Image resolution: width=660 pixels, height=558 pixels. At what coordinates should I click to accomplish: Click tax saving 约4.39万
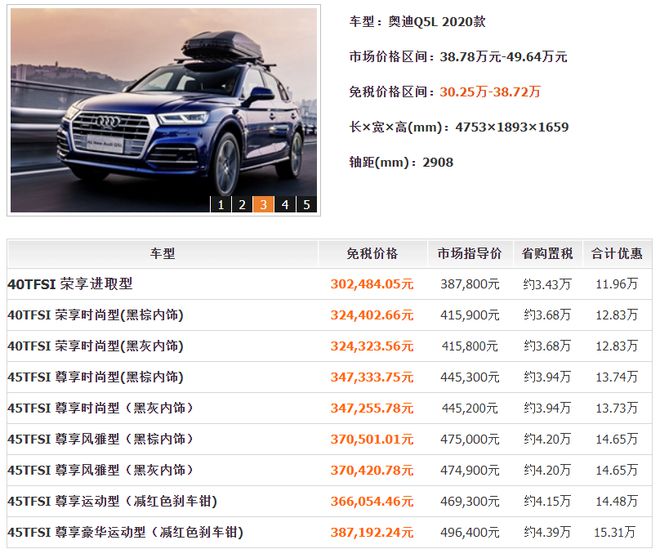point(547,532)
